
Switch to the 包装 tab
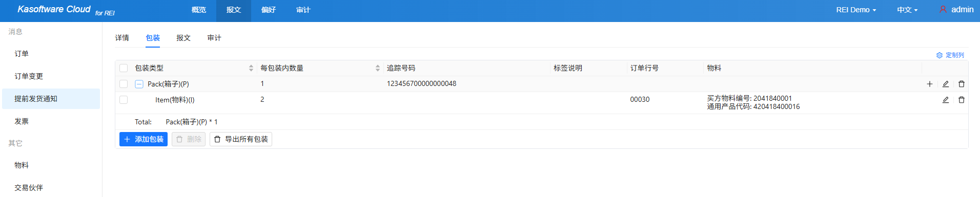pyautogui.click(x=153, y=38)
